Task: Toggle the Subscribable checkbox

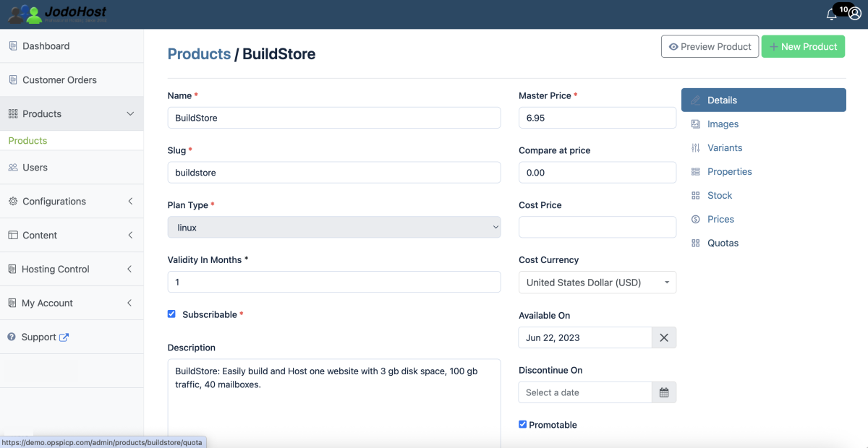Action: pyautogui.click(x=171, y=314)
